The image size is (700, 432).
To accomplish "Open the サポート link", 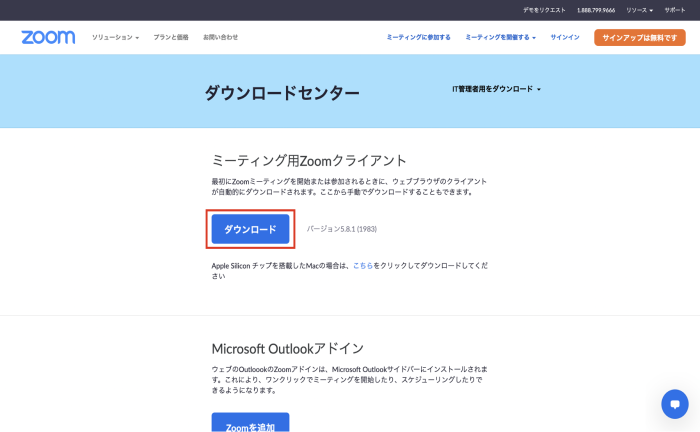I will 675,10.
